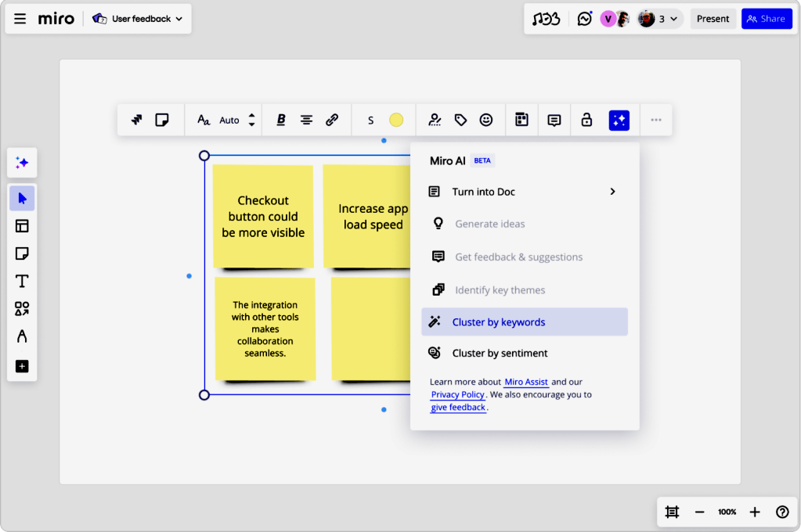801x532 pixels.
Task: Select the Pen tool in sidebar
Action: (x=22, y=336)
